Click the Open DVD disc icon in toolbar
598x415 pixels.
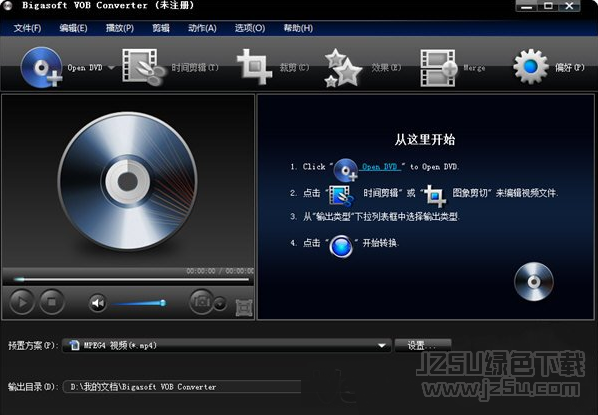click(x=41, y=68)
